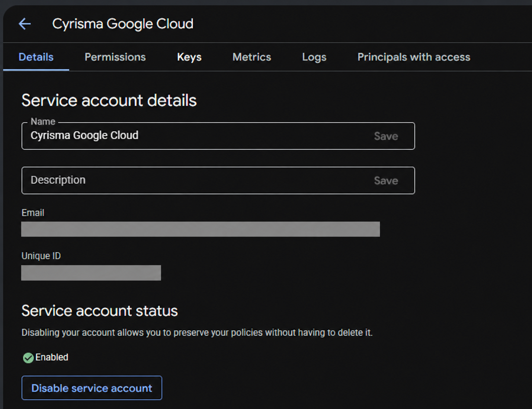Click the 'Service account status' heading
The width and height of the screenshot is (532, 409).
[x=99, y=311]
